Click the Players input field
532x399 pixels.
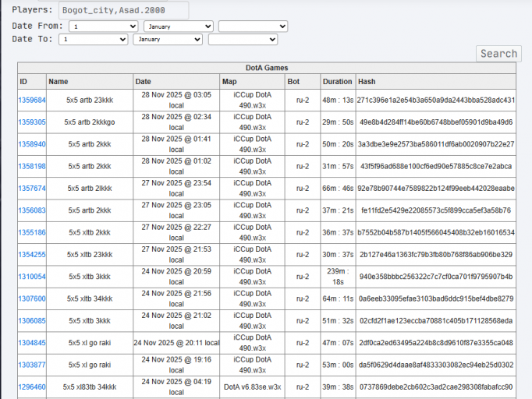(124, 10)
